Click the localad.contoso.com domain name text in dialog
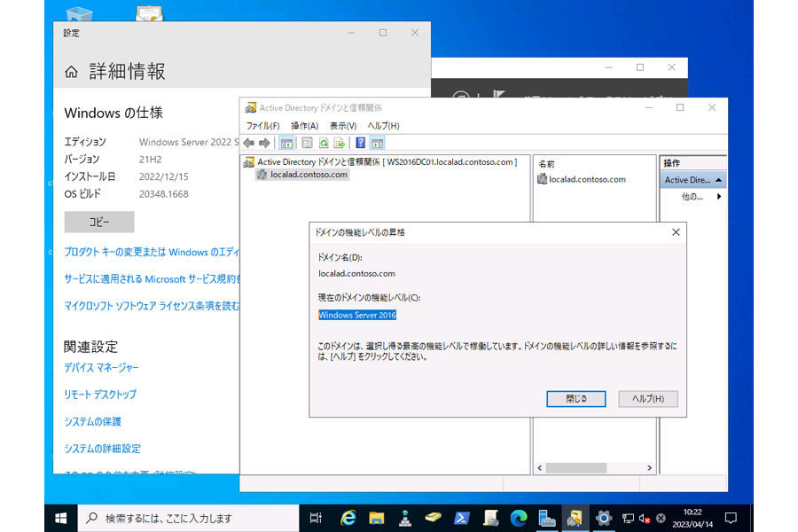This screenshot has height=532, width=798. pos(356,273)
